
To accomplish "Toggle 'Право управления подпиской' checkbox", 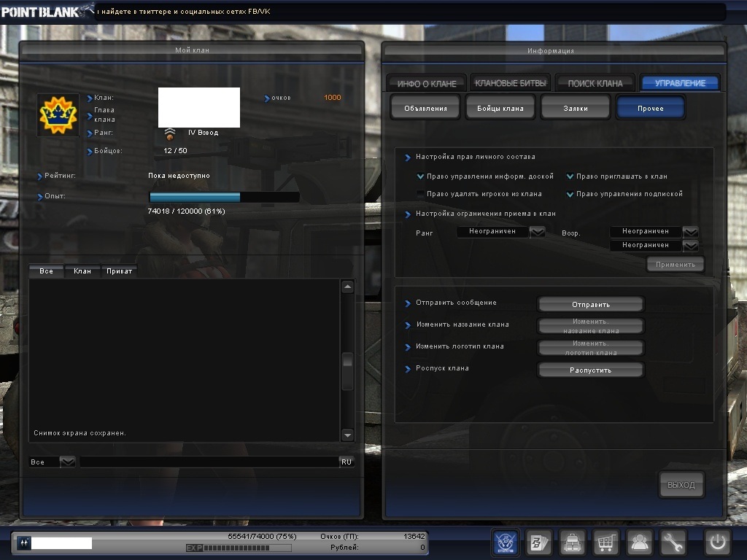I will coord(570,194).
